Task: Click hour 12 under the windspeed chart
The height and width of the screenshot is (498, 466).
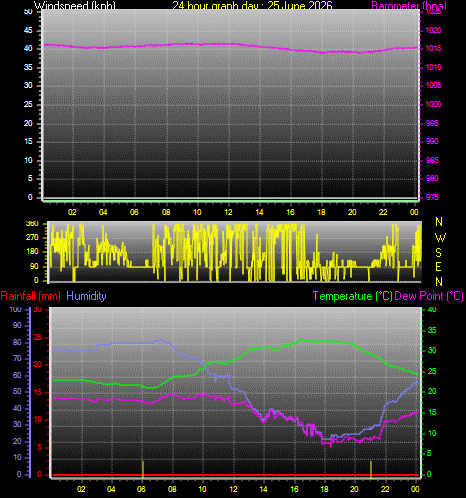Action: pyautogui.click(x=228, y=212)
